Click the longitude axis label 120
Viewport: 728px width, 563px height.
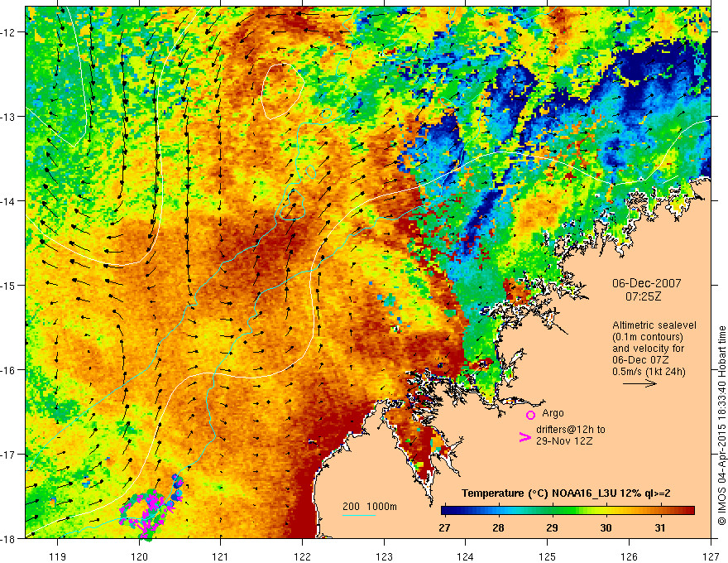pyautogui.click(x=139, y=556)
